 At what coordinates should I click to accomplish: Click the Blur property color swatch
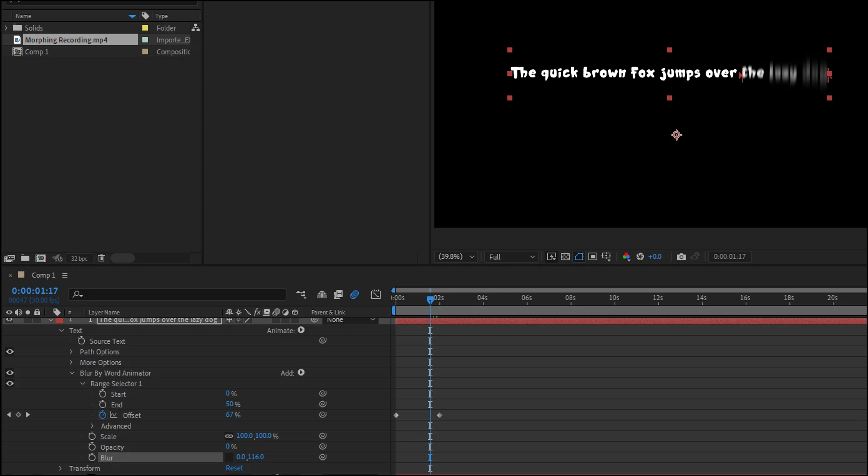coord(229,457)
